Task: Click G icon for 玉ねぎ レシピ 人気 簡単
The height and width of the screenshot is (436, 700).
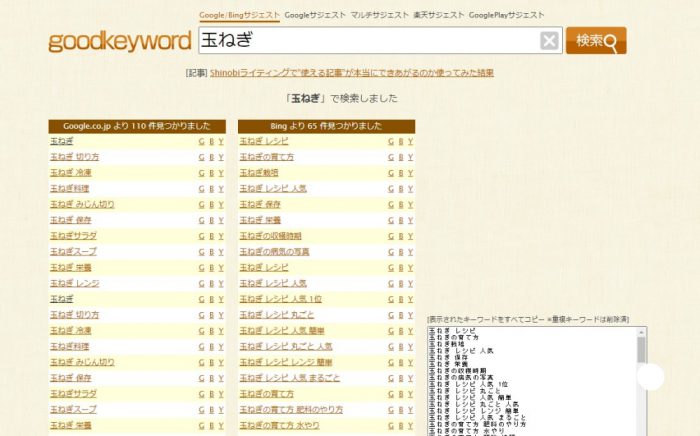Action: click(391, 331)
